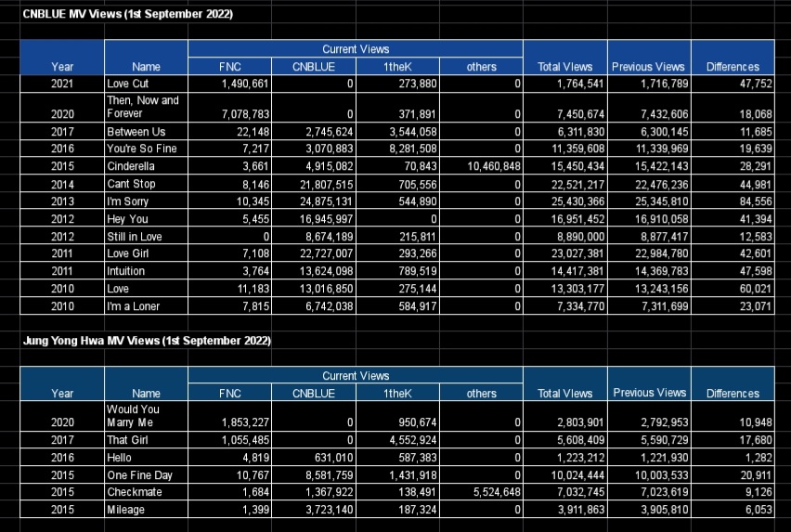
Task: Select the 'That Girl' name cell
Action: click(x=146, y=440)
